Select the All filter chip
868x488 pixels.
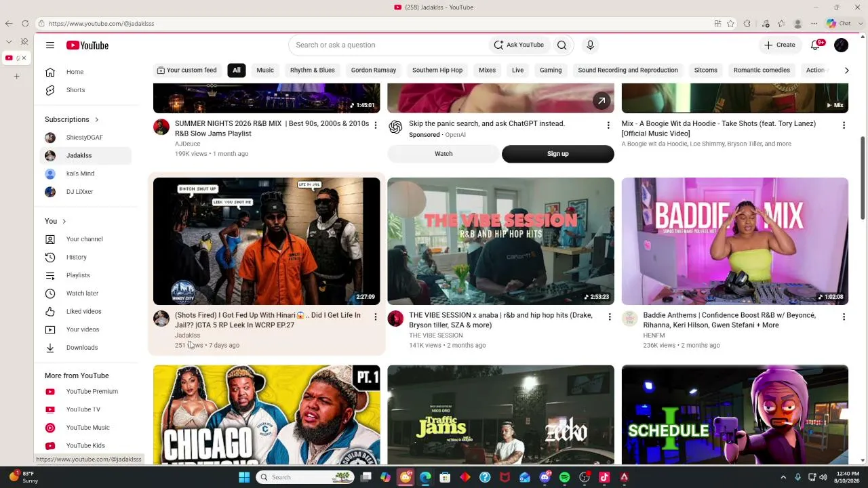(x=237, y=70)
